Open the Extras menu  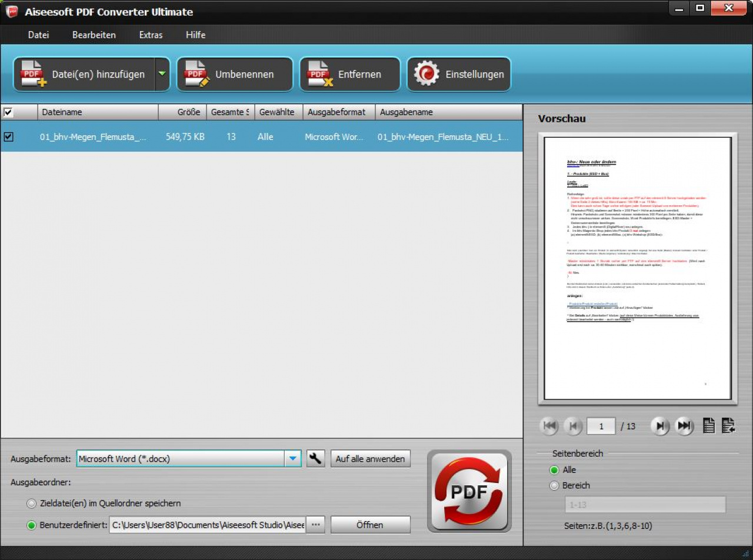click(x=151, y=35)
